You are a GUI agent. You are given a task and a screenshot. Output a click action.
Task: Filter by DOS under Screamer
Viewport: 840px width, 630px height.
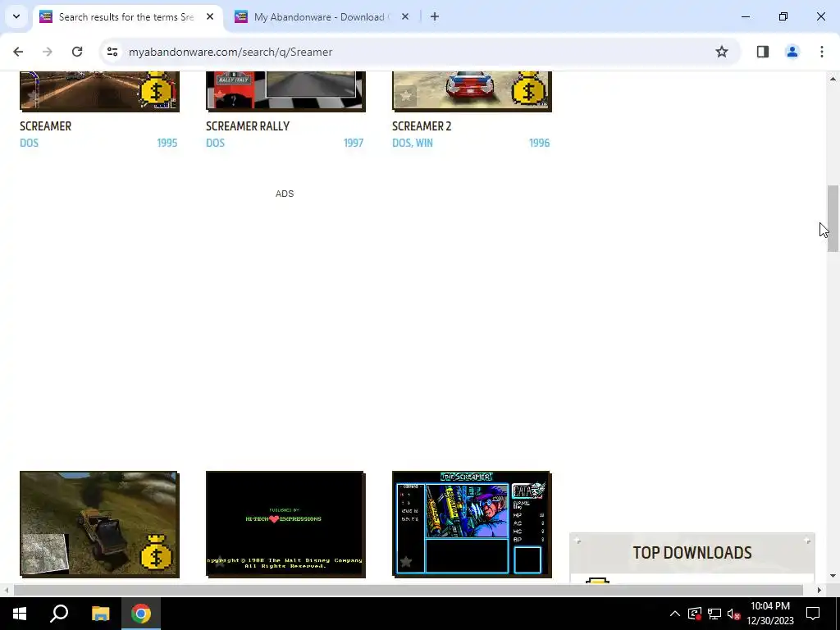(29, 143)
